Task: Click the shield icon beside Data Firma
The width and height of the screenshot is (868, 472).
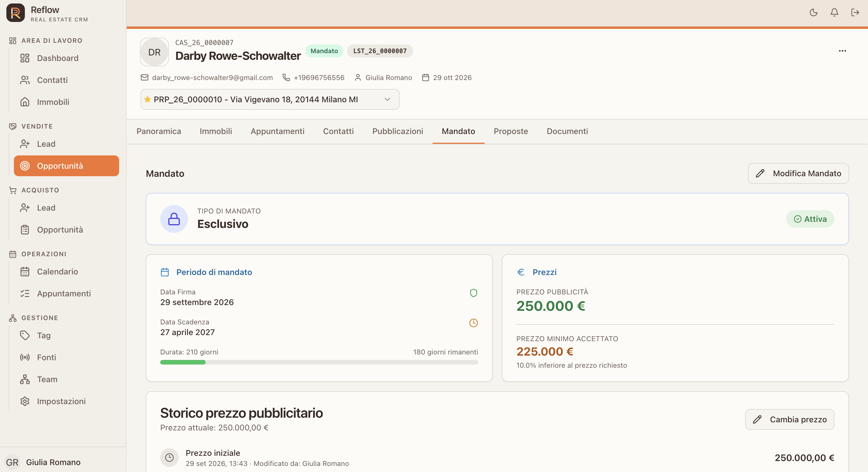Action: pos(473,293)
